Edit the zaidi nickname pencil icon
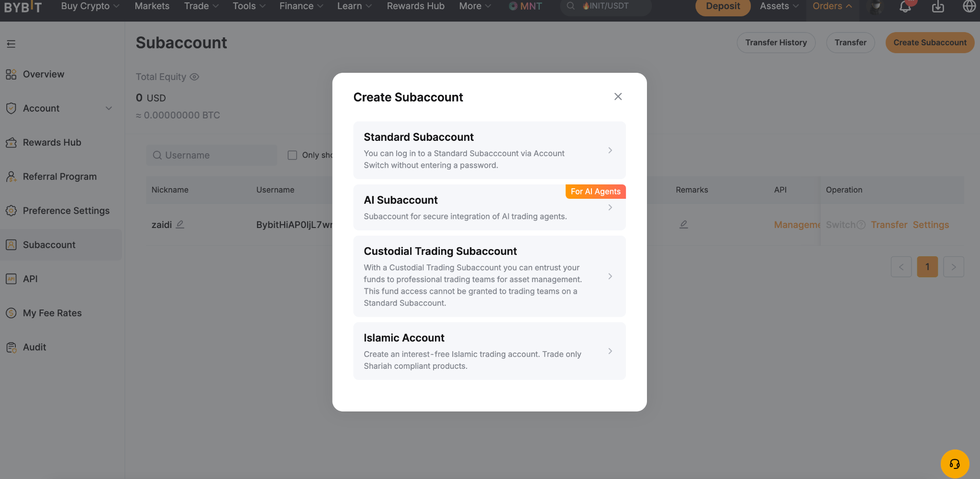The width and height of the screenshot is (980, 479). [180, 224]
